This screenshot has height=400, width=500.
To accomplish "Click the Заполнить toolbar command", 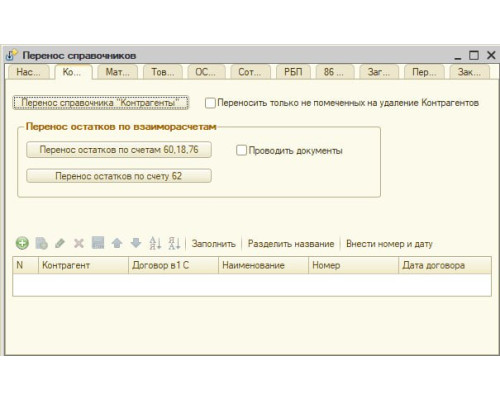I will [214, 244].
